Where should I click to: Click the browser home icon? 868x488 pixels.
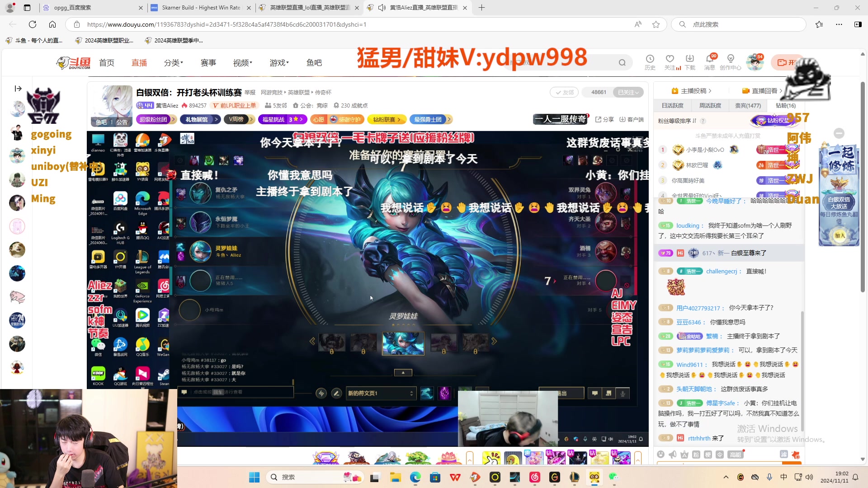(52, 24)
